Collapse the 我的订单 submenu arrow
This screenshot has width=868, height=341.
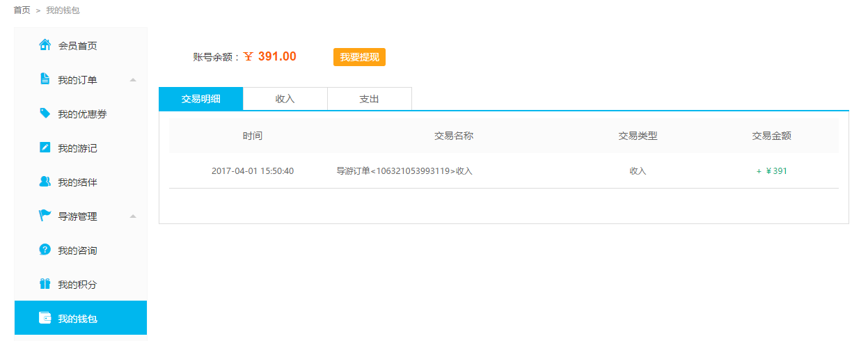[133, 80]
